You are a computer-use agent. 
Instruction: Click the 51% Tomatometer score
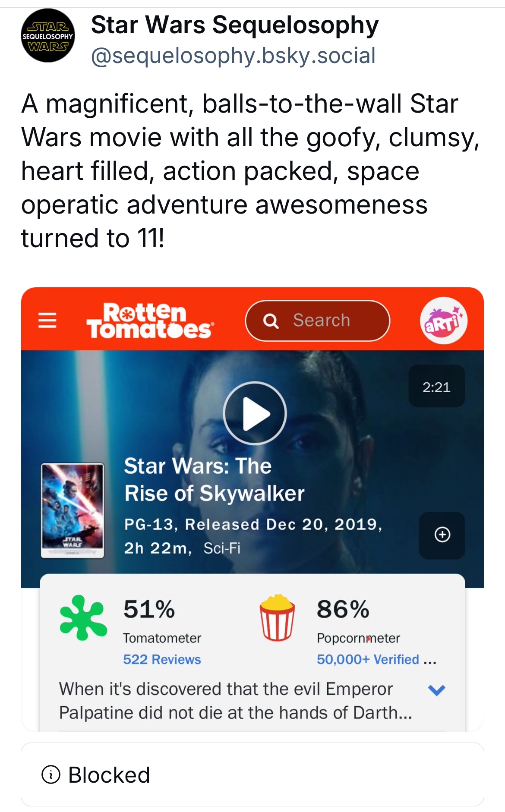coord(149,609)
